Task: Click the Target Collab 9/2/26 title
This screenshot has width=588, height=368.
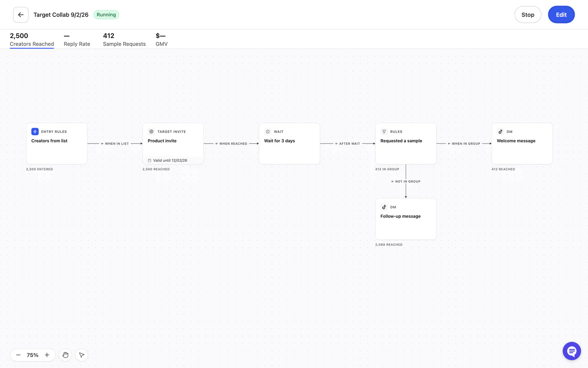Action: pyautogui.click(x=61, y=15)
